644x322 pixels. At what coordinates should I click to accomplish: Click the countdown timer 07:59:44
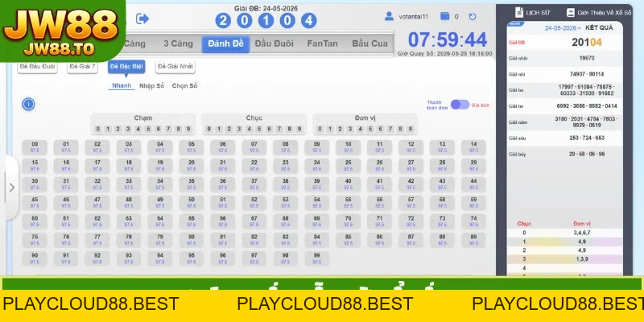[x=448, y=39]
